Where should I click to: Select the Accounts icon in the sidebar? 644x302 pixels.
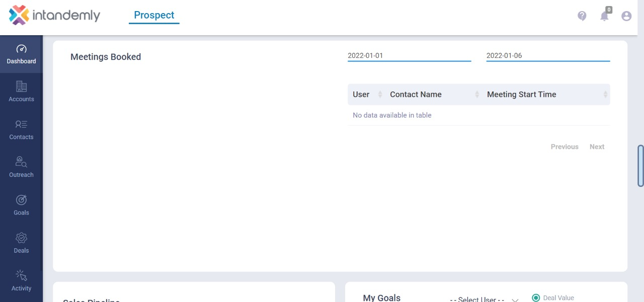click(21, 86)
